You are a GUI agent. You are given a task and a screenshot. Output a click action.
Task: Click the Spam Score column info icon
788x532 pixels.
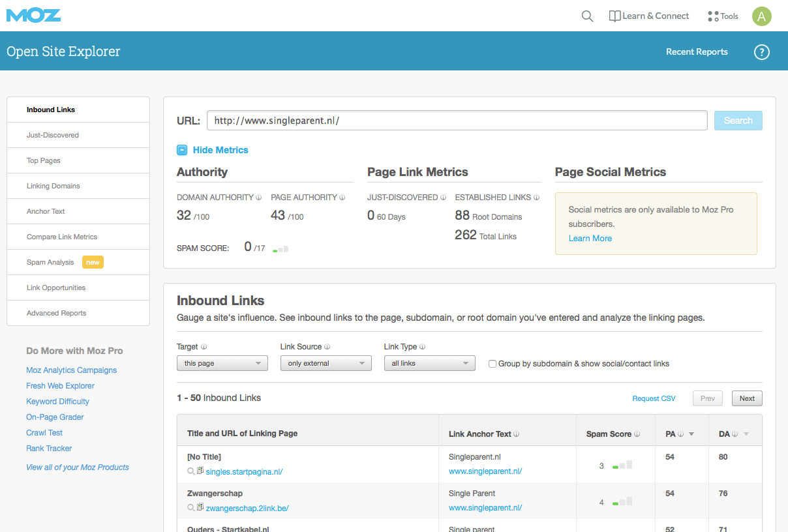click(x=637, y=434)
